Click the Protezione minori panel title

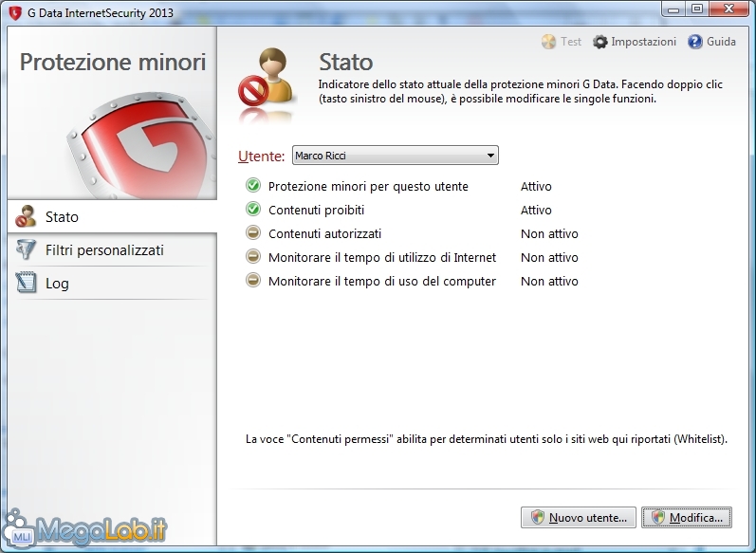pos(113,62)
